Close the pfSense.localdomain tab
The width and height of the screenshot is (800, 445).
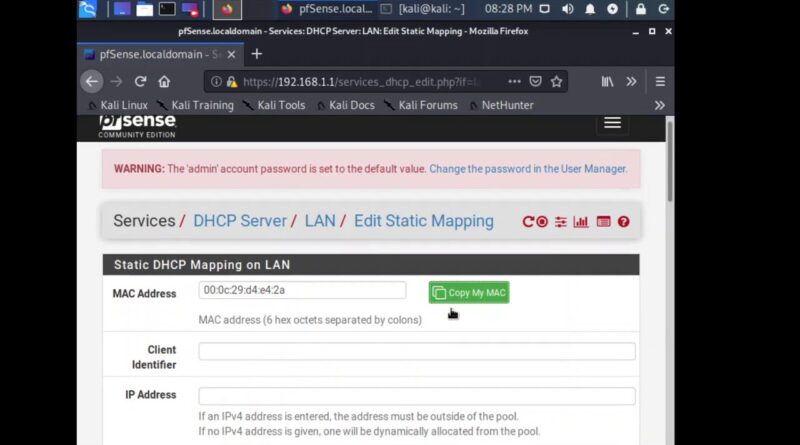pos(231,54)
